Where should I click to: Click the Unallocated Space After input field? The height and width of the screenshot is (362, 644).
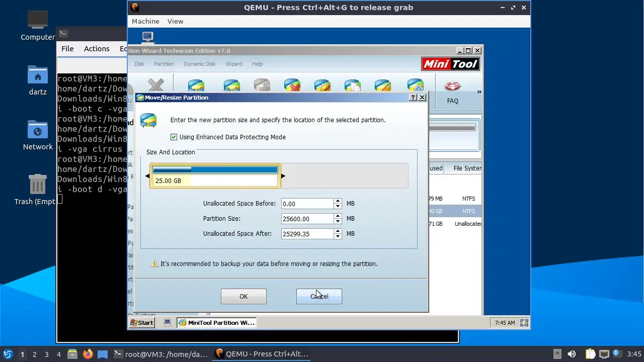(x=307, y=234)
